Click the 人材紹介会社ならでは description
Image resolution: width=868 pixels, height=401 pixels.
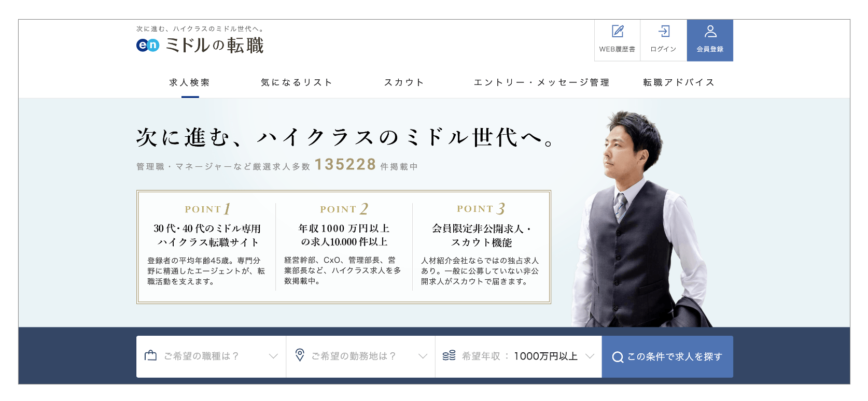coord(480,271)
